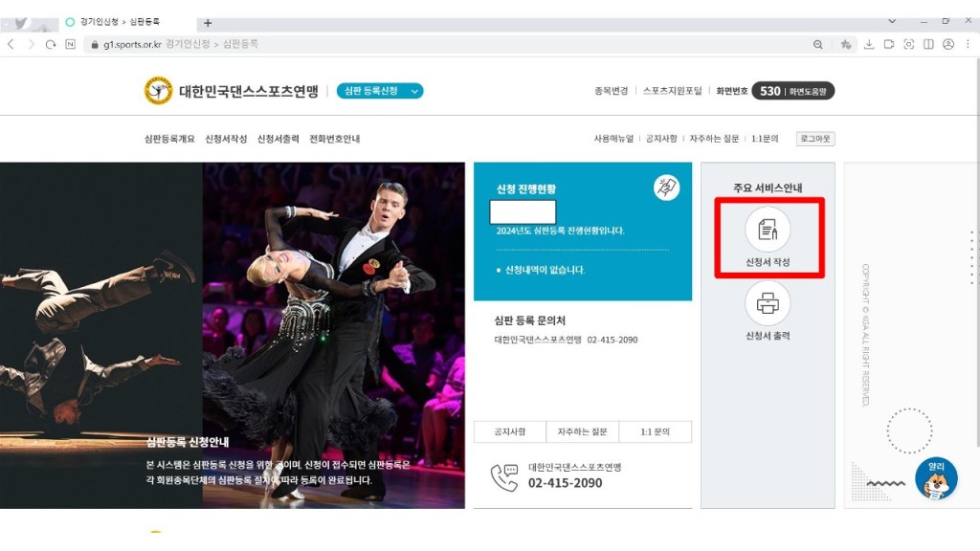Click the bookmark star icon in address bar
This screenshot has height=551, width=980.
845,44
